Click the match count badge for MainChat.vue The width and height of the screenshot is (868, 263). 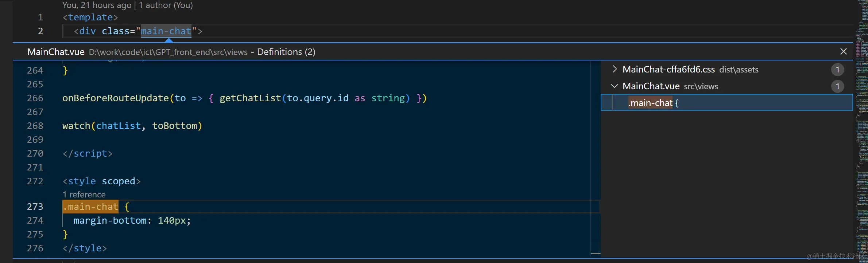837,86
